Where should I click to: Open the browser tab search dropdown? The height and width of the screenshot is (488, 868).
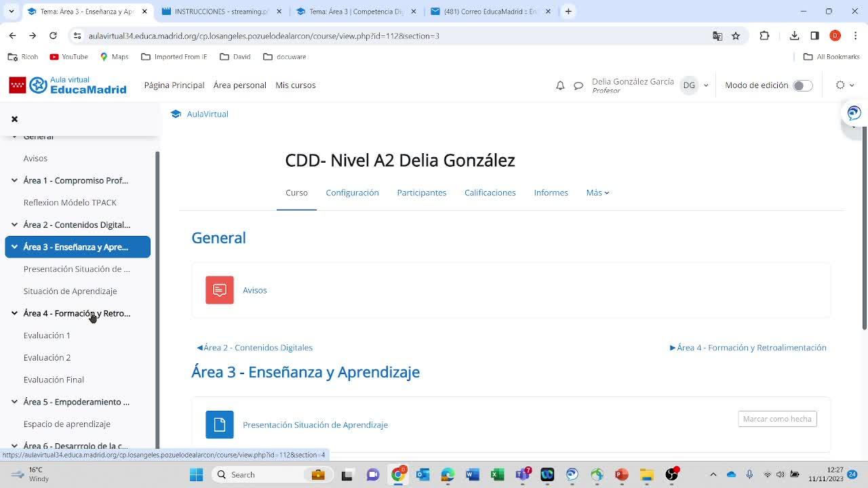[11, 11]
